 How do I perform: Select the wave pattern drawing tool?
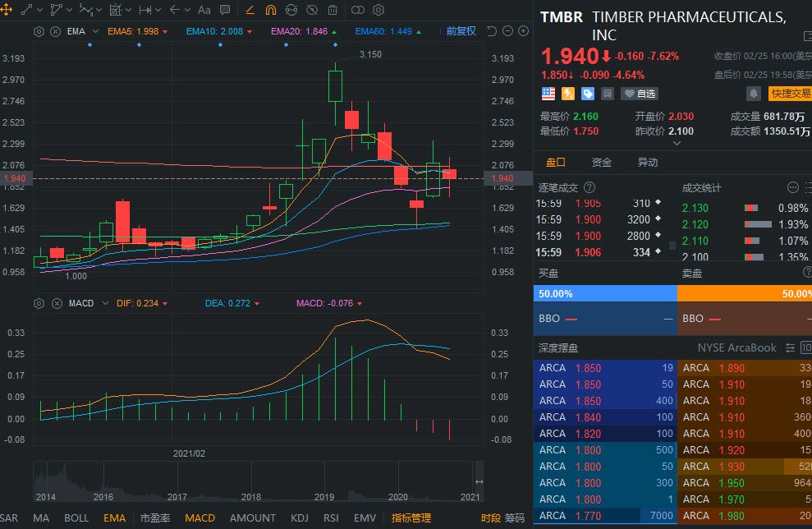86,9
